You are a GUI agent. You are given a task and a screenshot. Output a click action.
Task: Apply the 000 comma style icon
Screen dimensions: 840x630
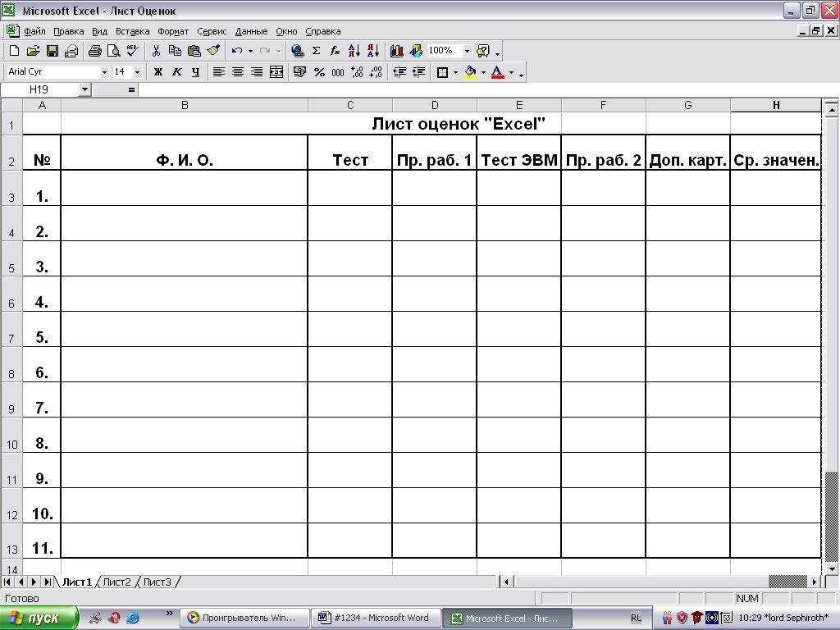[338, 72]
